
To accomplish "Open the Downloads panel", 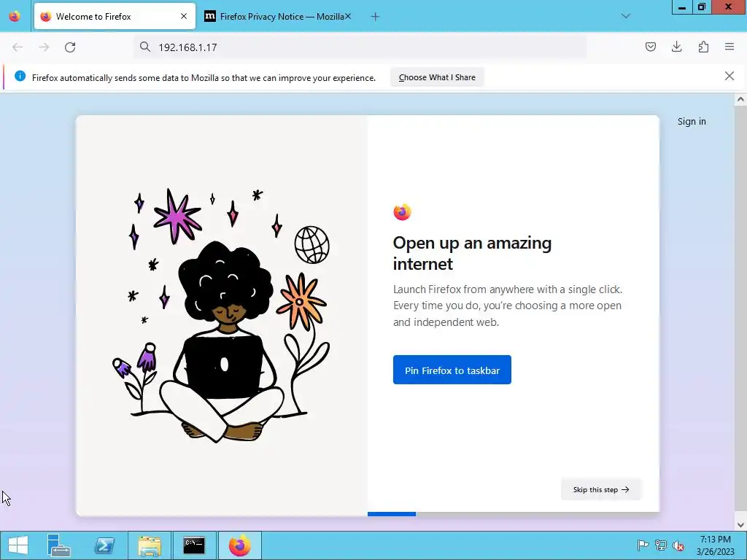I will pos(676,47).
